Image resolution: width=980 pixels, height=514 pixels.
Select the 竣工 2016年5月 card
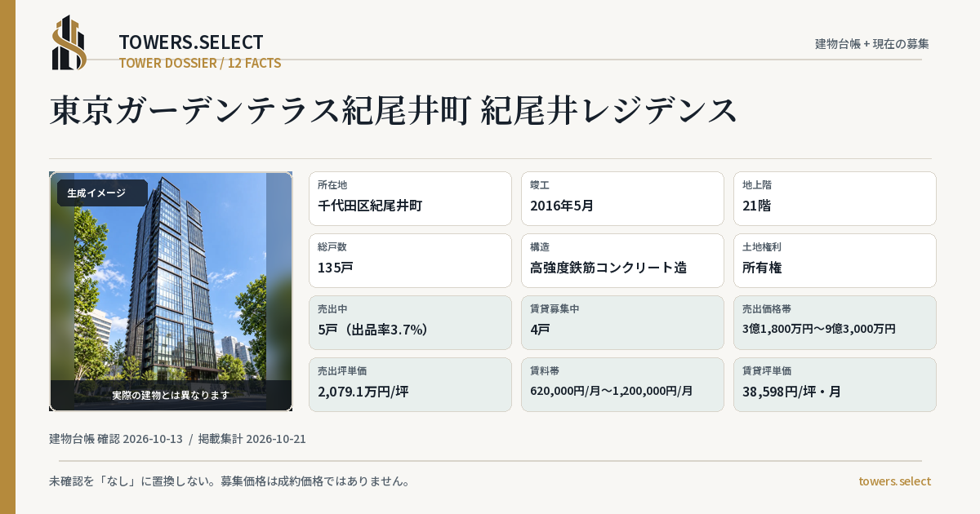point(622,198)
